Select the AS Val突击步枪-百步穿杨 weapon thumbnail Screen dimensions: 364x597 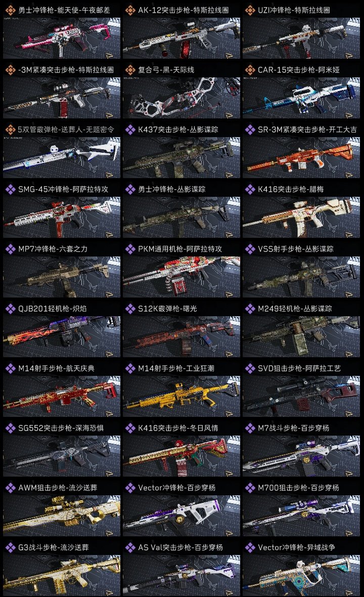point(181,575)
